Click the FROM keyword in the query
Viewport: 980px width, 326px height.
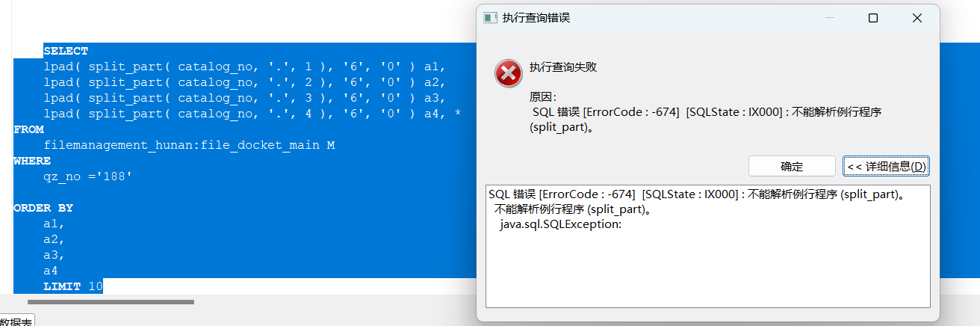[x=28, y=129]
